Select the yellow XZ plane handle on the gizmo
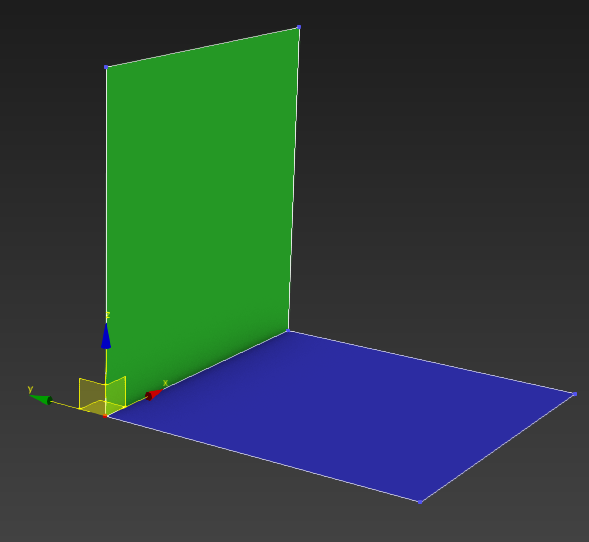This screenshot has width=589, height=542. coord(116,392)
